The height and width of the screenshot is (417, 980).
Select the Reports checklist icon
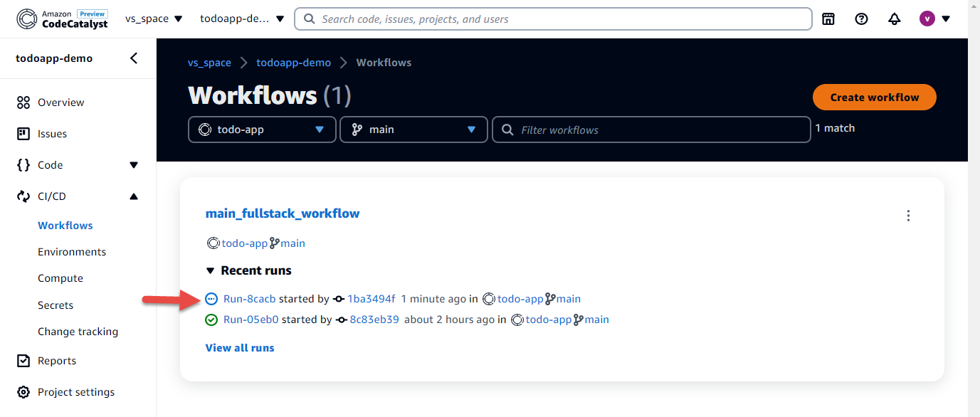point(23,361)
